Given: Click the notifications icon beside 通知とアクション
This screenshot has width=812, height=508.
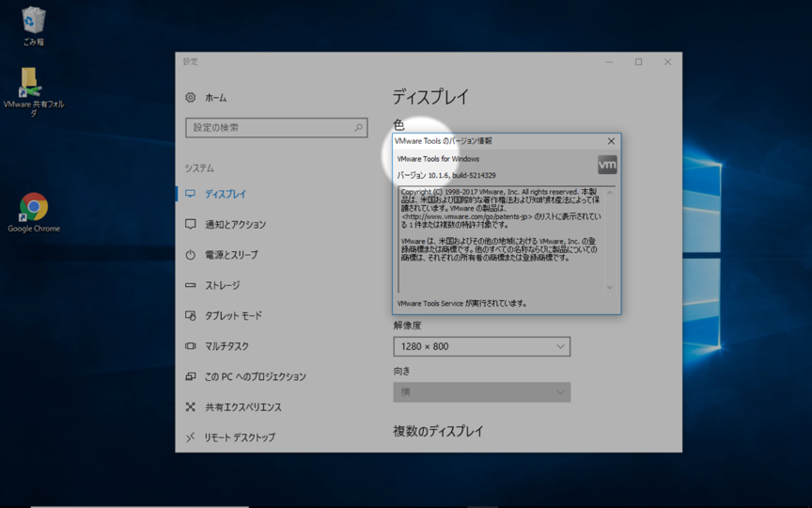Looking at the screenshot, I should click(x=191, y=224).
